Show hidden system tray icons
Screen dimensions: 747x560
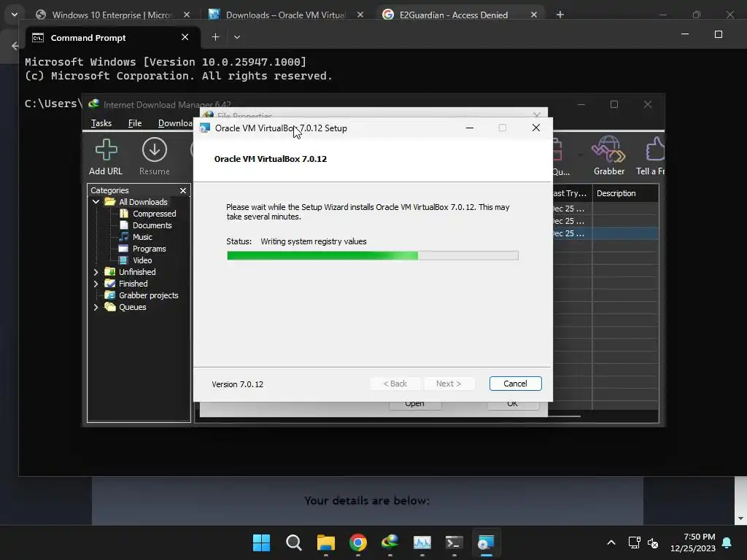tap(611, 542)
